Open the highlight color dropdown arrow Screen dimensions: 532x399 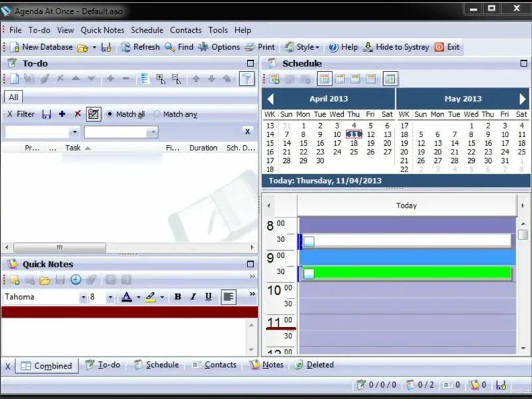click(162, 297)
